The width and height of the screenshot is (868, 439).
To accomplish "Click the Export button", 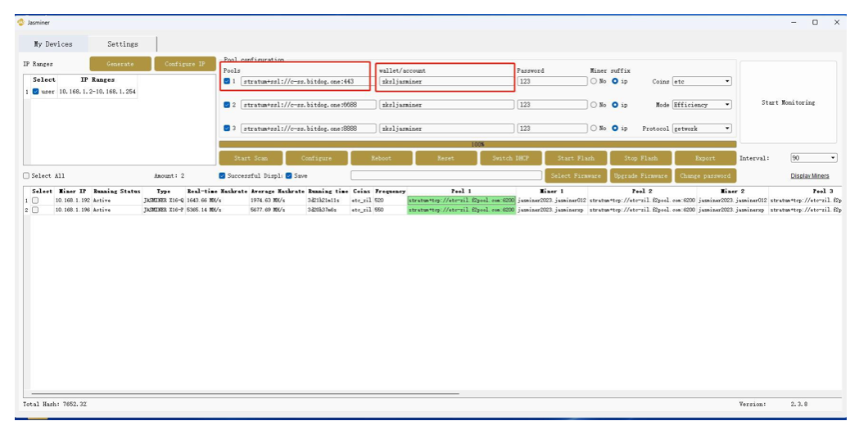I will 705,158.
